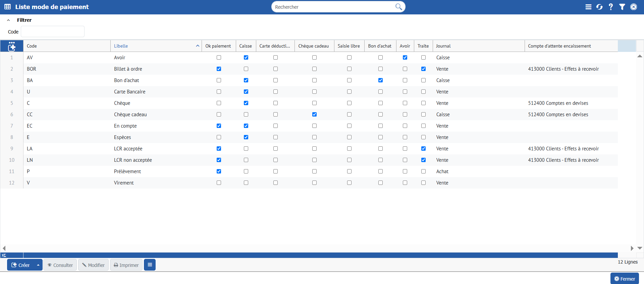This screenshot has height=284, width=644.
Task: Click the Modifier button
Action: pyautogui.click(x=93, y=265)
